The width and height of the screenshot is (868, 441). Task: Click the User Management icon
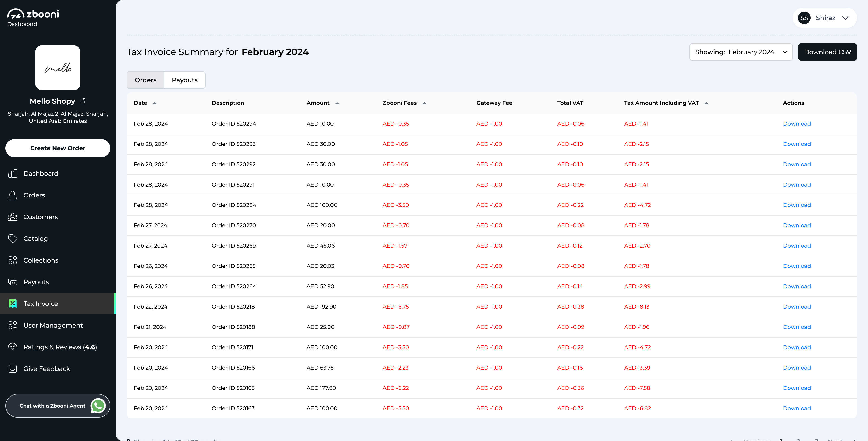[x=12, y=326]
